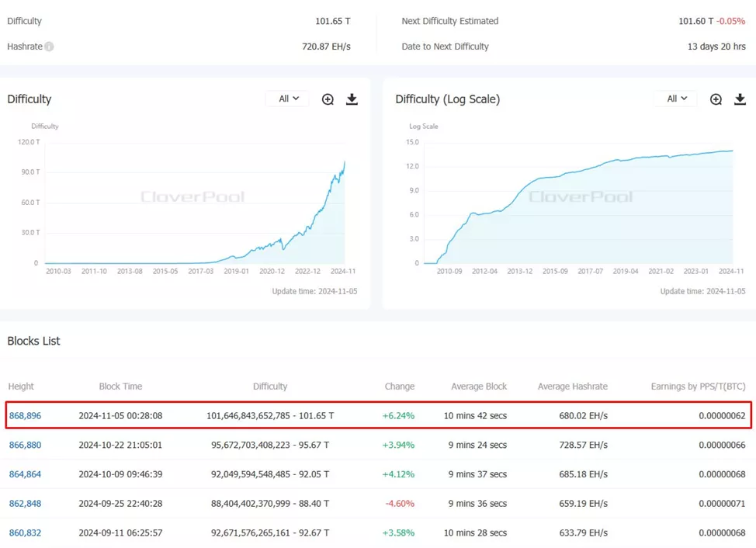Click the +6.24% change value in top row
Viewport: 756px width, 548px height.
click(x=398, y=416)
